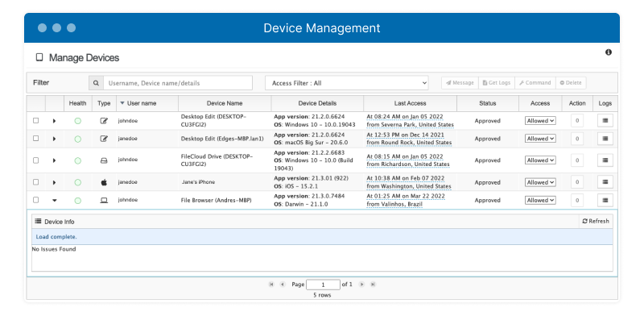Viewport: 644px width, 316px height.
Task: Select checkbox for FileCloud Drive row
Action: (35, 160)
